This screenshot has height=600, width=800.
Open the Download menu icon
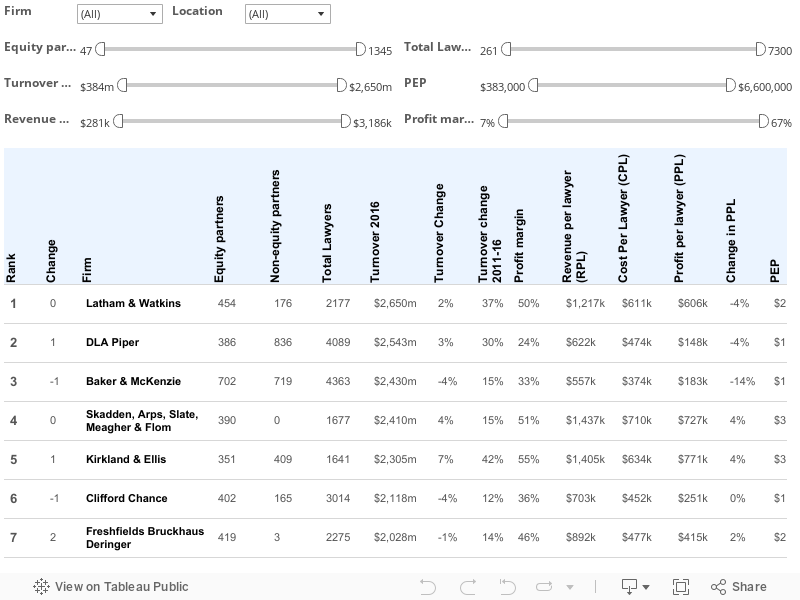point(630,587)
